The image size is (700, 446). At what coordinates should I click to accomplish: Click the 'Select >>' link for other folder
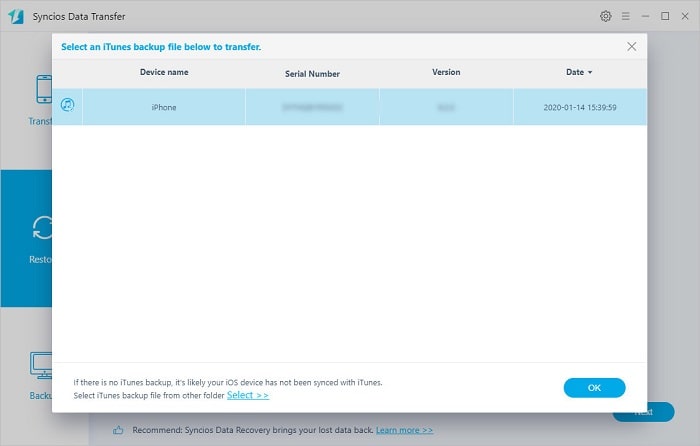[x=248, y=395]
